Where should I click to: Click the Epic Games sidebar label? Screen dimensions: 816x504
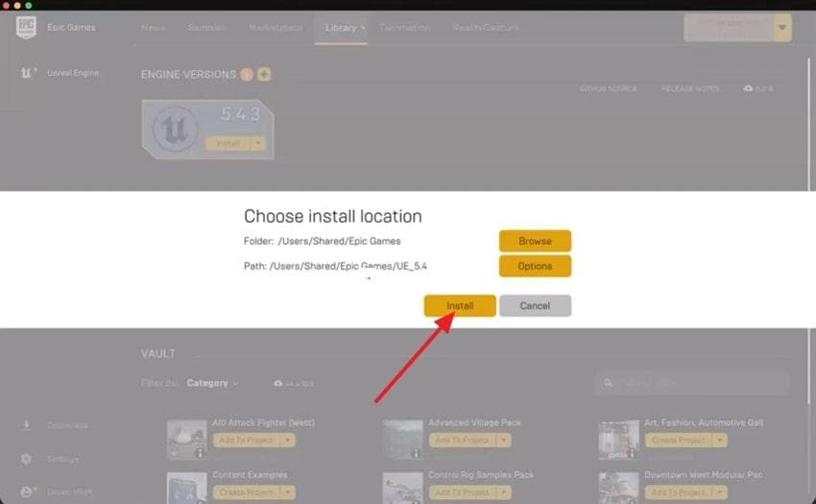click(x=71, y=27)
